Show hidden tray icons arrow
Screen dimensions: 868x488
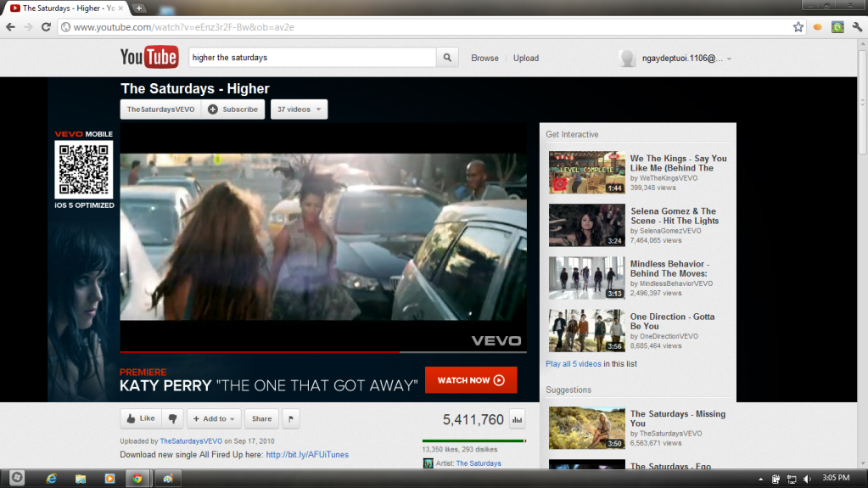(760, 479)
